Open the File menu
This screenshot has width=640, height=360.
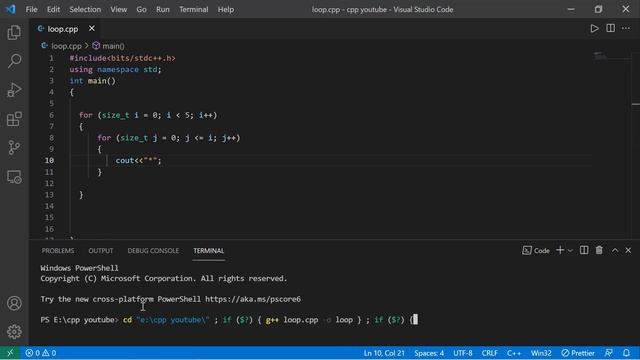[x=31, y=9]
